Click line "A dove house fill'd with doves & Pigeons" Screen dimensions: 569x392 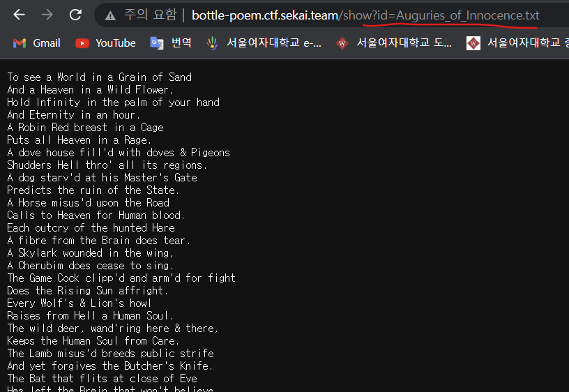coord(119,153)
